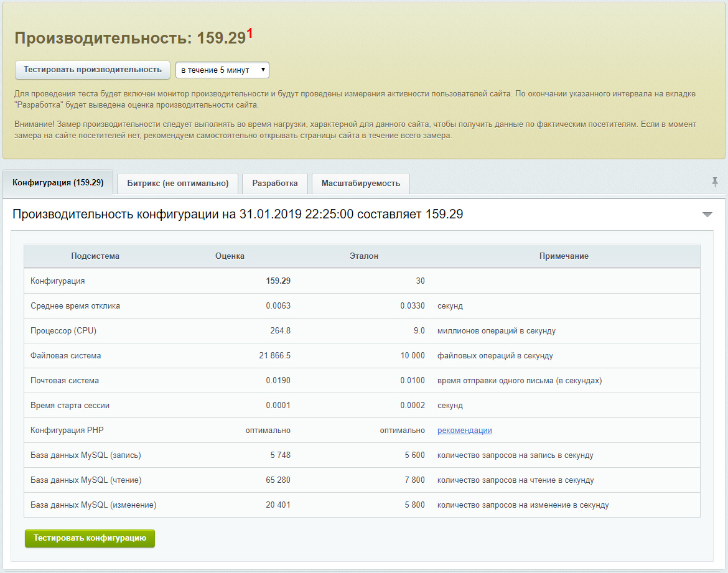Switch to Битрикс (не оптимально) tab
The image size is (728, 573).
[178, 184]
